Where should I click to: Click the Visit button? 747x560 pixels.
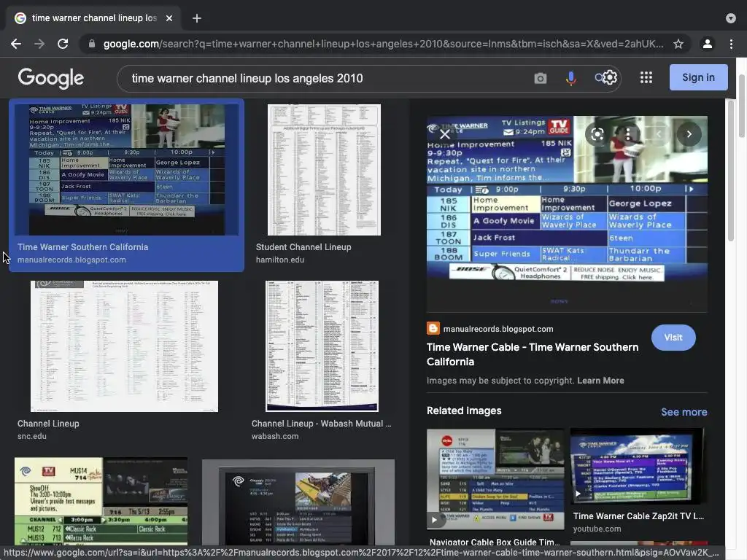tap(673, 337)
